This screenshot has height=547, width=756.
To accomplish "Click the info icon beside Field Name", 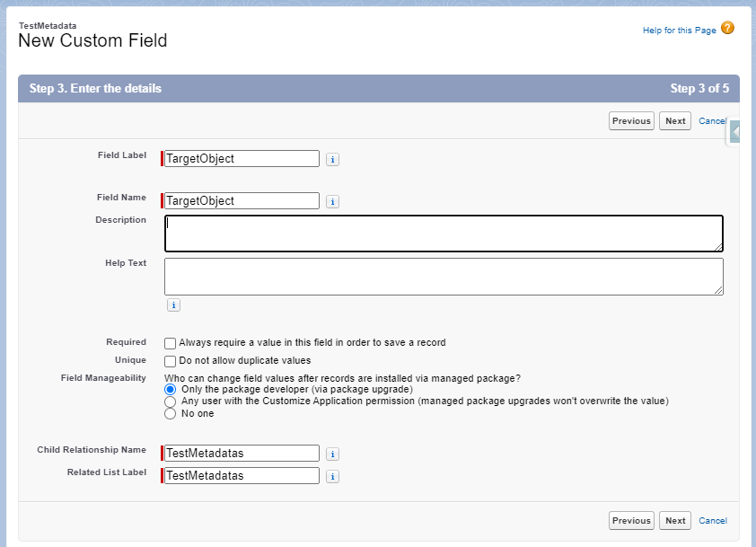I will (332, 201).
